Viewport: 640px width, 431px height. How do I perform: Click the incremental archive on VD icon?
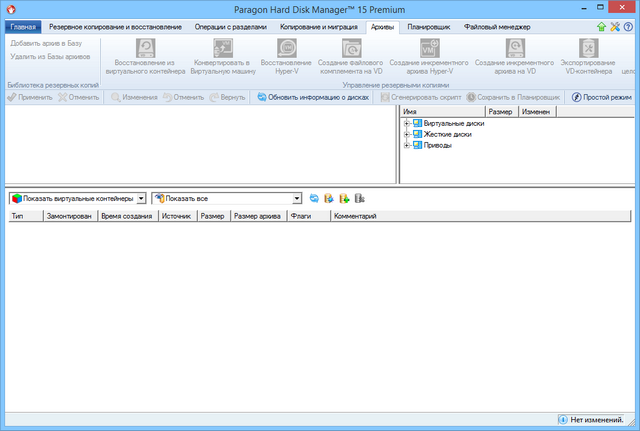click(514, 47)
